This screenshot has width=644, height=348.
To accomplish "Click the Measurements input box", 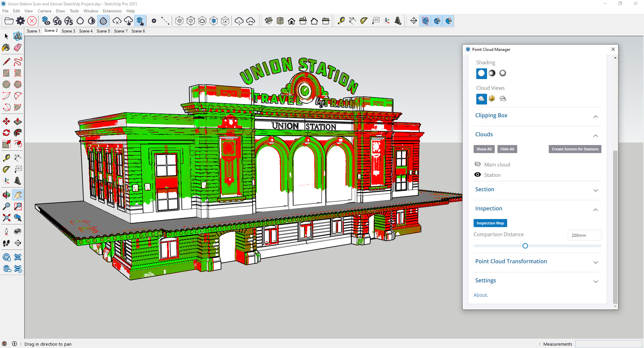I will click(x=608, y=344).
